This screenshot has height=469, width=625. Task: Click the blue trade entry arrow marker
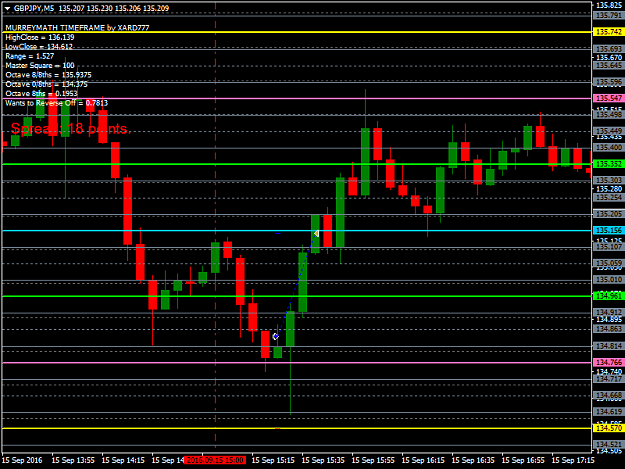click(275, 337)
